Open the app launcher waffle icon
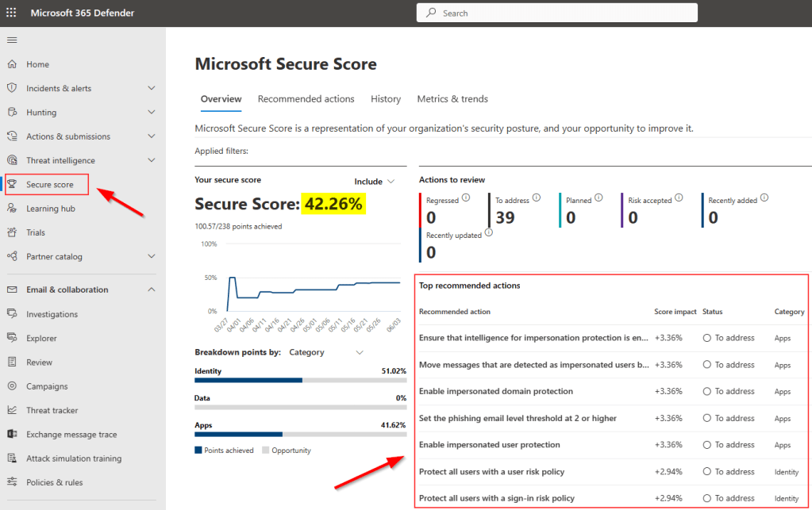812x510 pixels. [x=11, y=13]
